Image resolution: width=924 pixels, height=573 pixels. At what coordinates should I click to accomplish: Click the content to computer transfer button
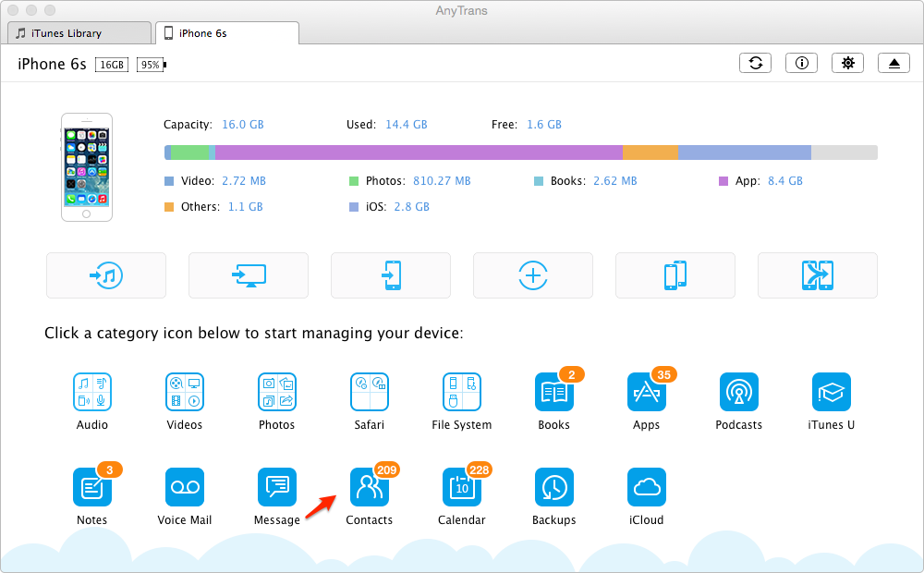[x=249, y=275]
